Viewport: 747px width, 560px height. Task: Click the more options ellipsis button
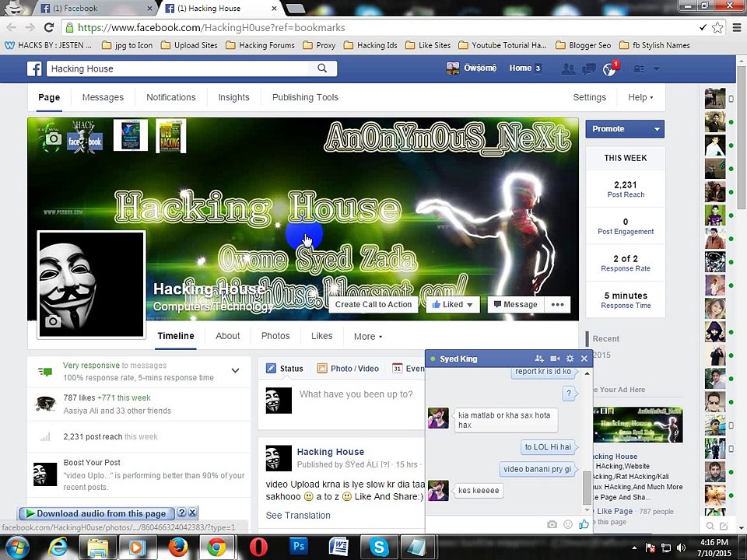pos(557,304)
